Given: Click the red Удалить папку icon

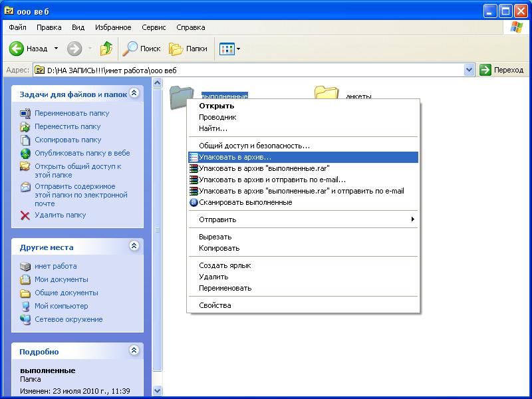Looking at the screenshot, I should click(x=25, y=215).
